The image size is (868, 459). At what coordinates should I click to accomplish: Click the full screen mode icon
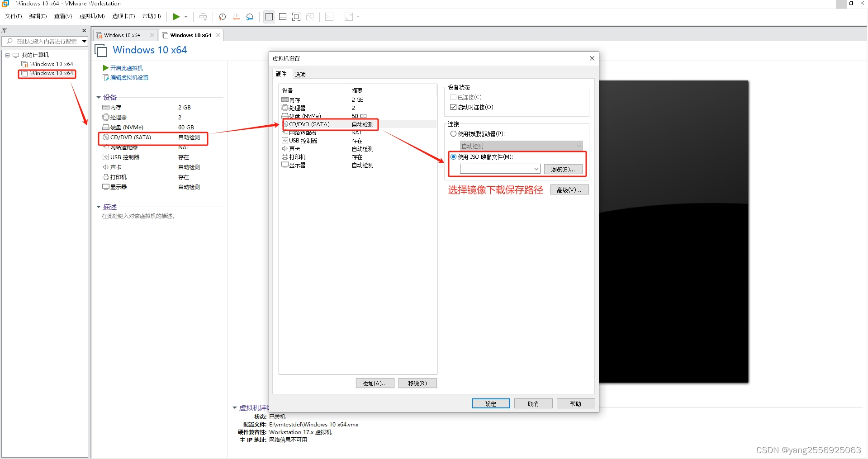(x=296, y=17)
